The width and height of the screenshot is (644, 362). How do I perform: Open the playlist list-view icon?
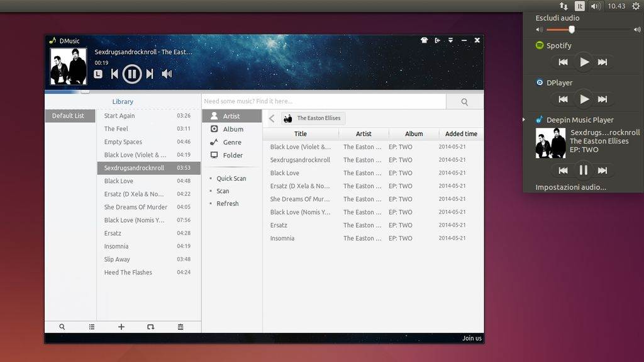(x=92, y=327)
